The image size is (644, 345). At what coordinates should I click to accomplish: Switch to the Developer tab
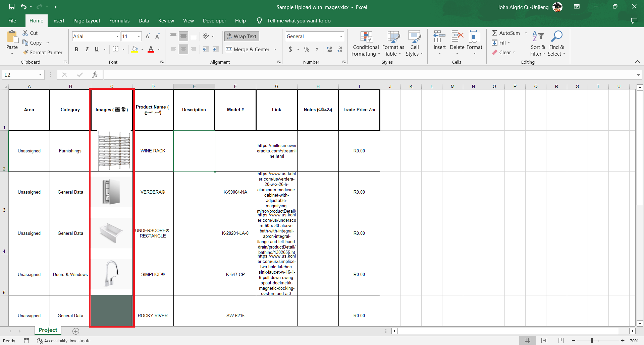click(214, 20)
